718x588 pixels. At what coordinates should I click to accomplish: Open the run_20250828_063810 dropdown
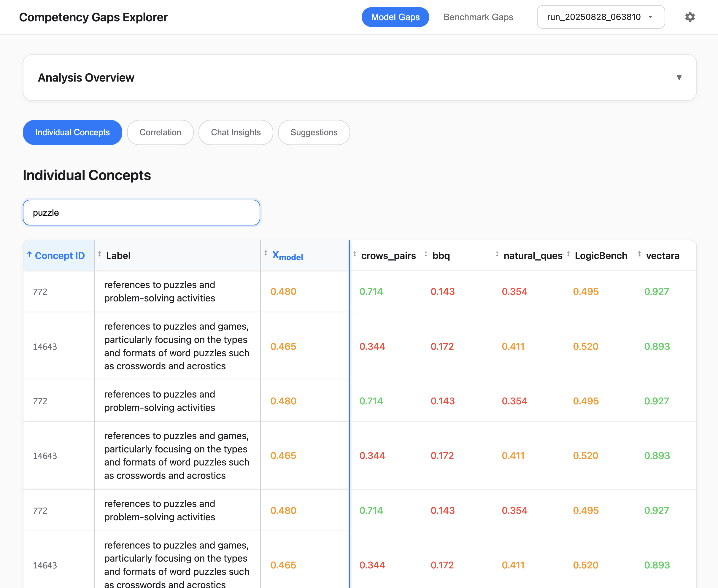pos(601,17)
